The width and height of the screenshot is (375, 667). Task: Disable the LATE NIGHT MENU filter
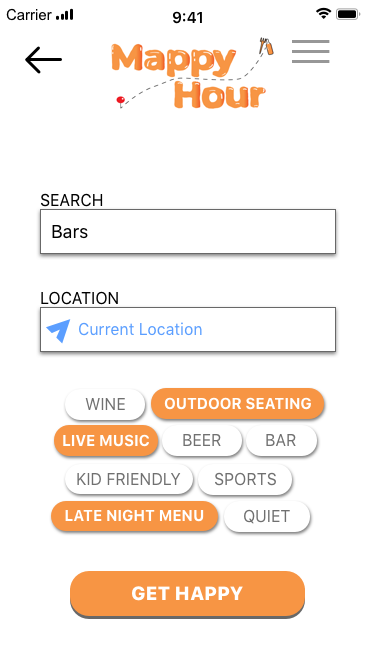134,516
